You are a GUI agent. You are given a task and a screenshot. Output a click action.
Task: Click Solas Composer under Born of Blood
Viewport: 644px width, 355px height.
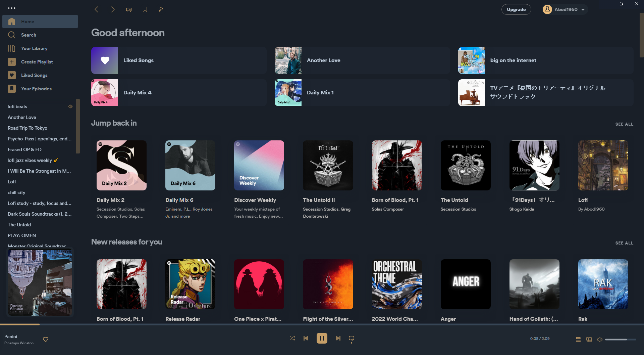pyautogui.click(x=388, y=209)
